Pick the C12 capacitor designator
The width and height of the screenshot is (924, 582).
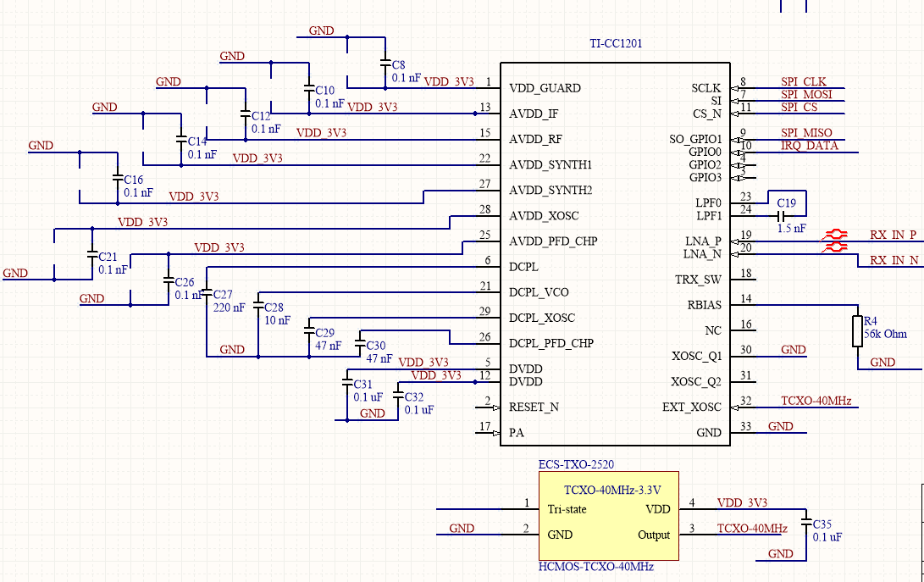[261, 116]
